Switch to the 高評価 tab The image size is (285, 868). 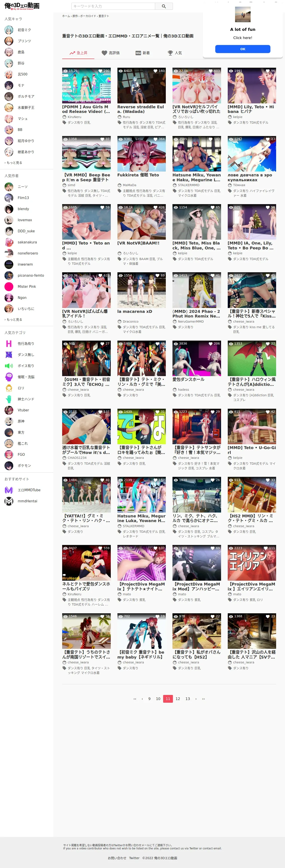111,53
